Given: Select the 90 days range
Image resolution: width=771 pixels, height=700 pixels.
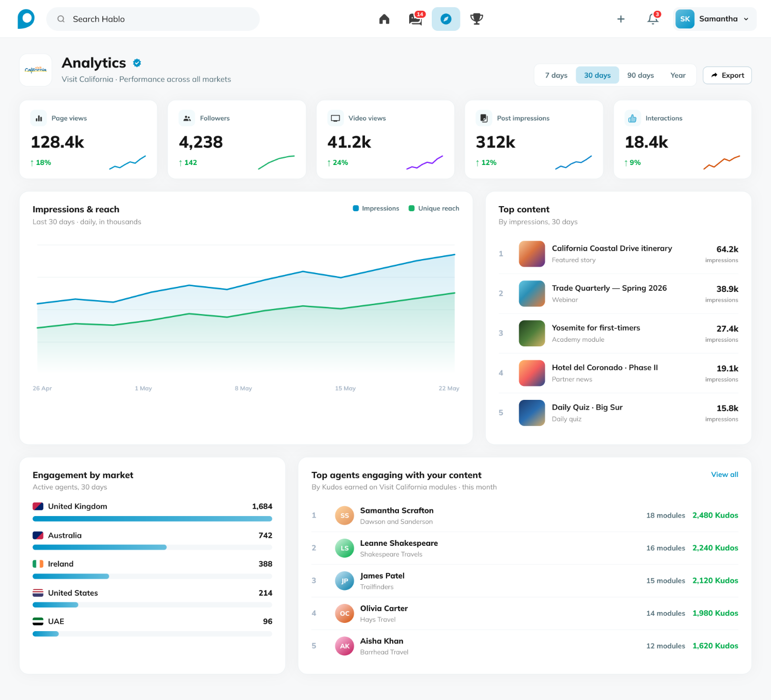Looking at the screenshot, I should [640, 75].
